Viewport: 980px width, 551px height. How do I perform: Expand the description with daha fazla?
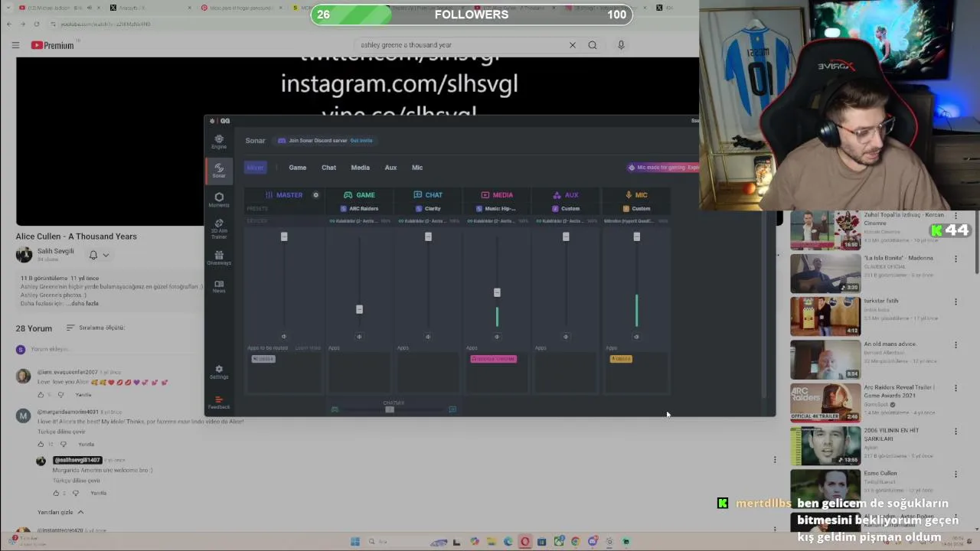[x=83, y=304]
